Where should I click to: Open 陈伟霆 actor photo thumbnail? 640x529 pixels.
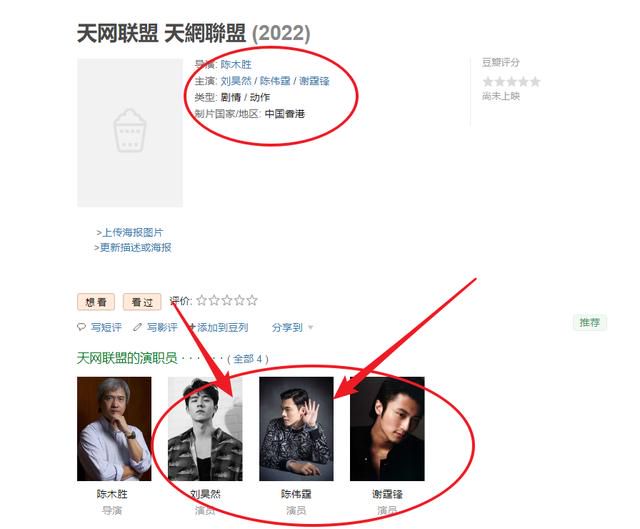(x=296, y=429)
